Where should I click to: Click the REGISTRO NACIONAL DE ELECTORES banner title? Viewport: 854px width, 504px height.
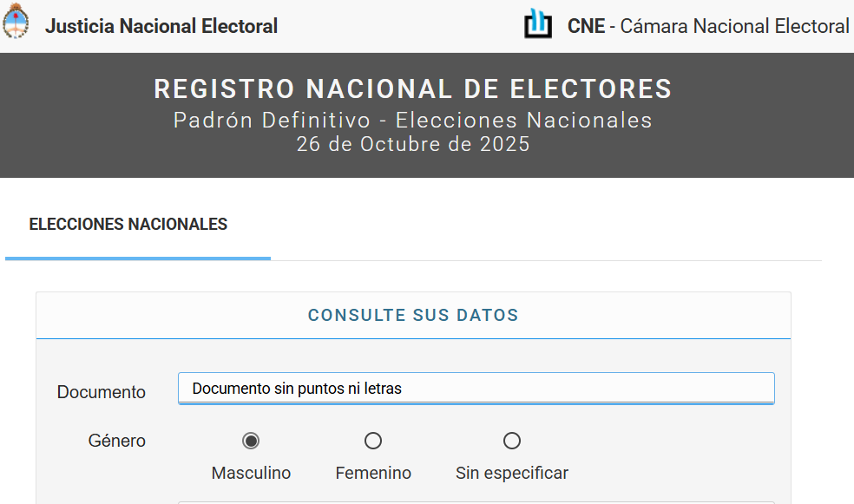[412, 88]
